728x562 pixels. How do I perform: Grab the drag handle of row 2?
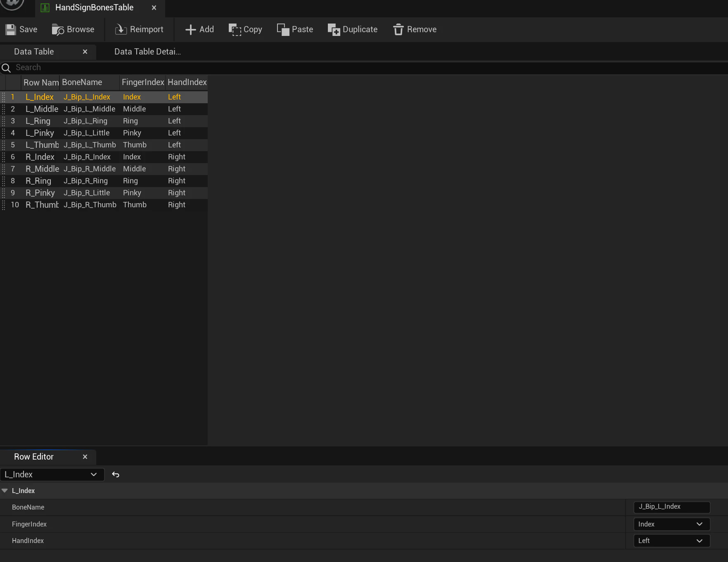(3, 109)
